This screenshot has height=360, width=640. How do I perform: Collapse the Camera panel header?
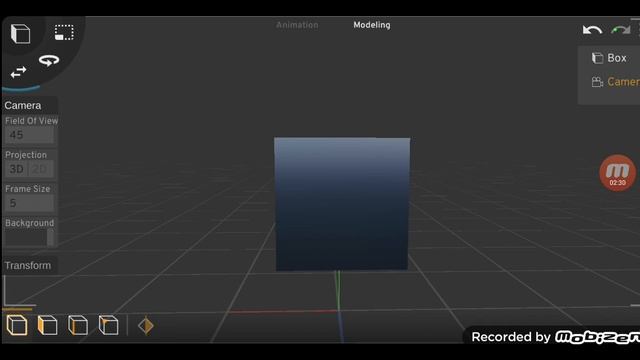(x=29, y=105)
